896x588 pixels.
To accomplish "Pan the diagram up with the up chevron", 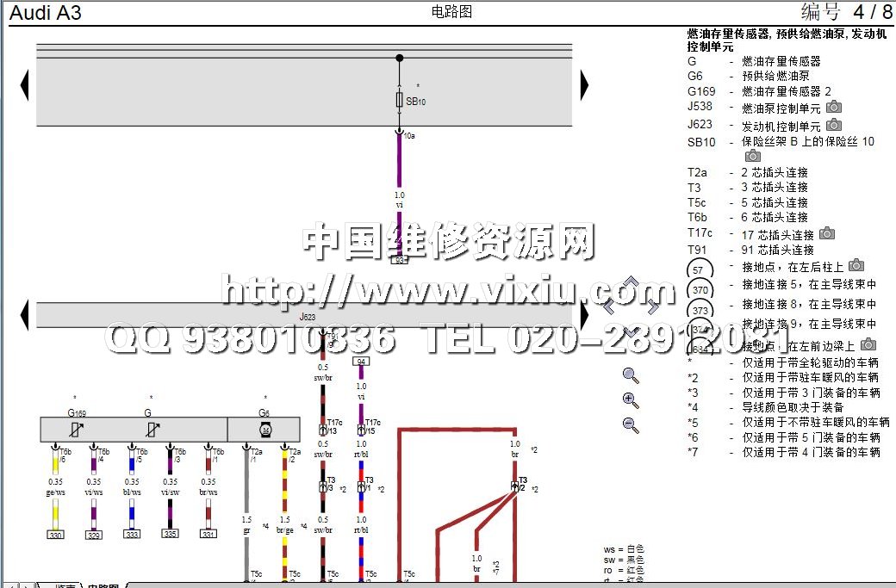I will 631,282.
